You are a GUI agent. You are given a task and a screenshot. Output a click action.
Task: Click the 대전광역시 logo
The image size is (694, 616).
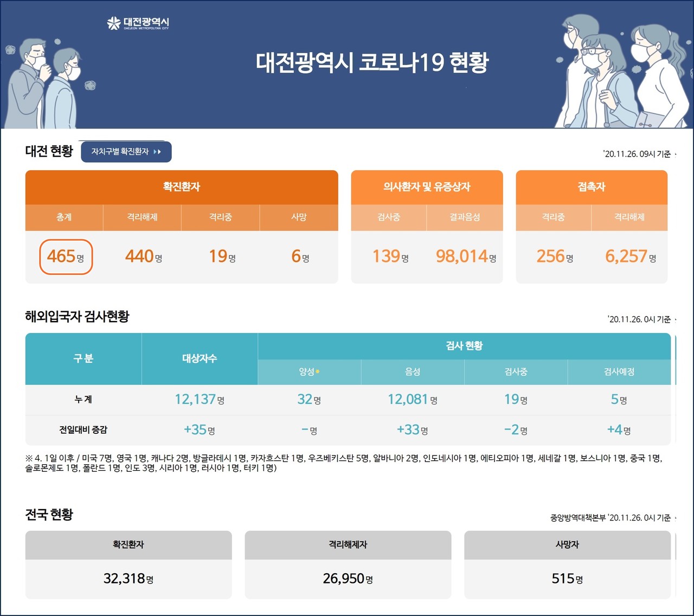[138, 23]
